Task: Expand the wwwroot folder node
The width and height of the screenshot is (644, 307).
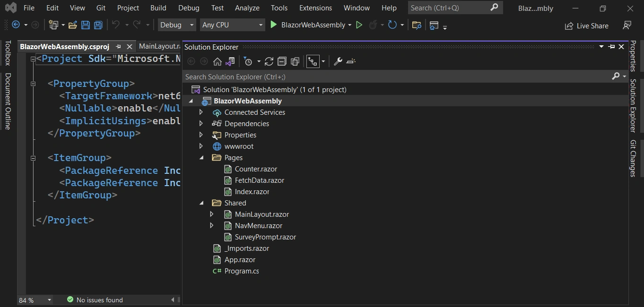Action: point(201,146)
